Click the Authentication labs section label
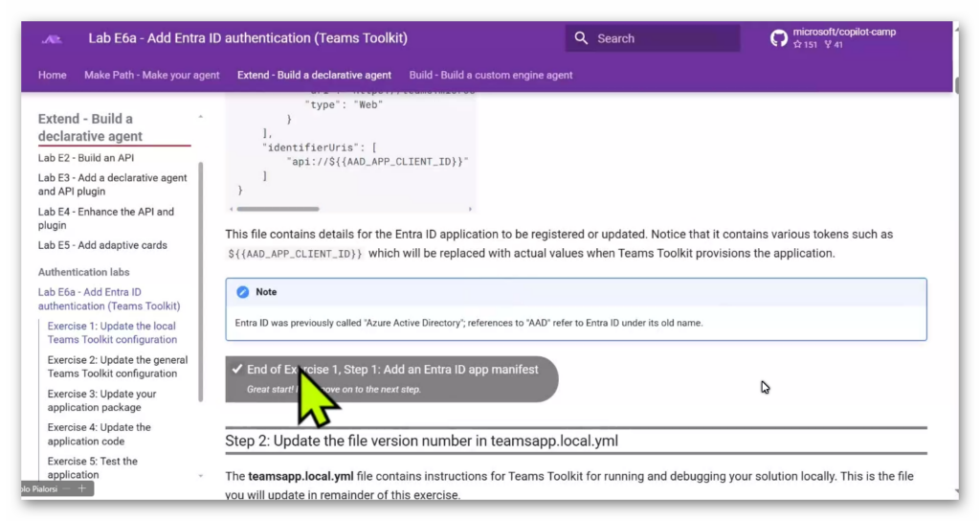This screenshot has height=521, width=980. click(84, 272)
